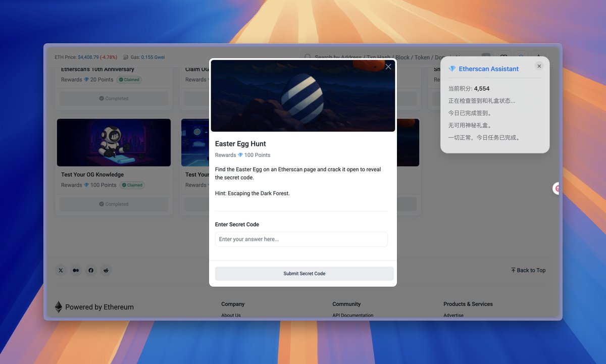Image resolution: width=606 pixels, height=364 pixels.
Task: Click the Company footer heading
Action: tap(233, 304)
